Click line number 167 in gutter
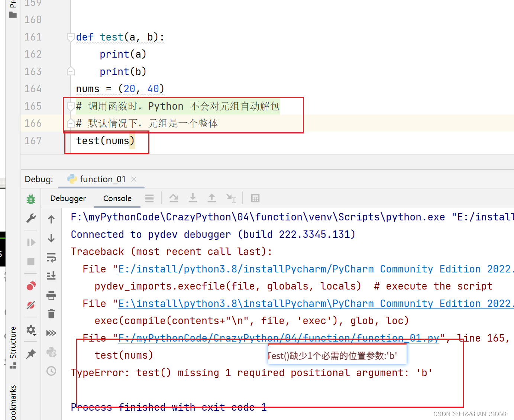This screenshot has height=420, width=514. [33, 140]
